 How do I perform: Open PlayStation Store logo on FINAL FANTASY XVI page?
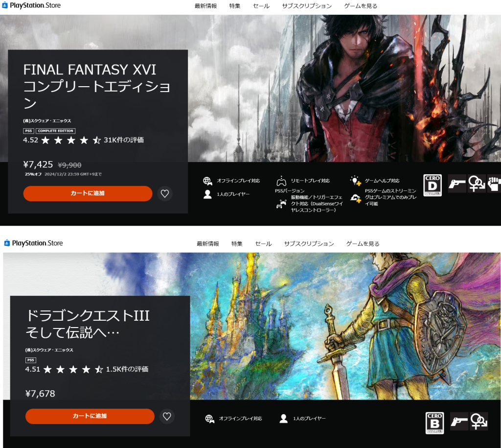(x=31, y=5)
